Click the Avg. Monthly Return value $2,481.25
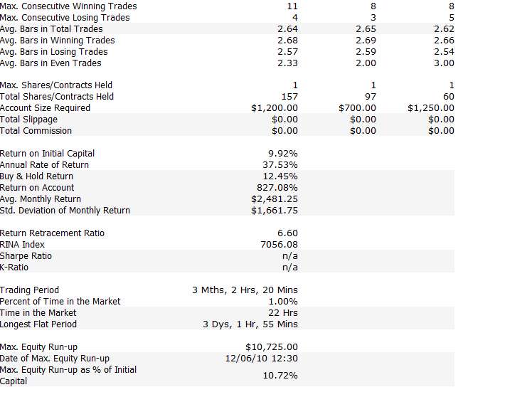The image size is (532, 397). point(275,198)
